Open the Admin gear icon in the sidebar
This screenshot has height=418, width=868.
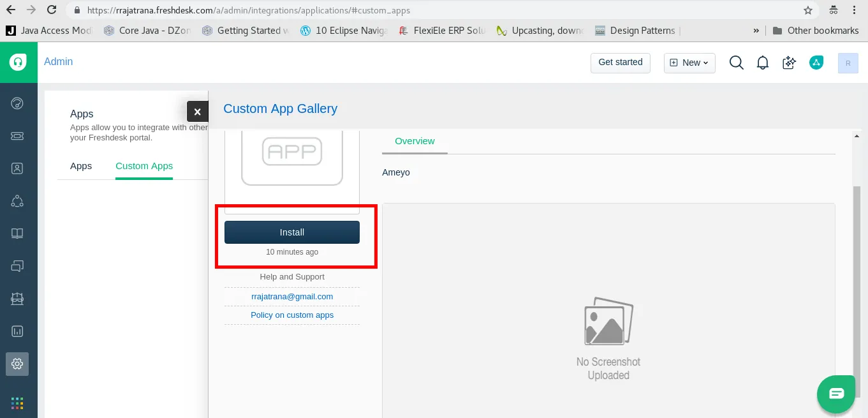17,364
